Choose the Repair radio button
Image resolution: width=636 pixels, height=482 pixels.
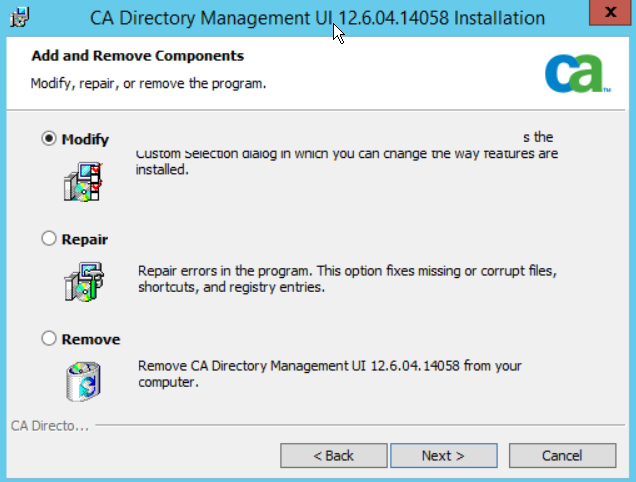click(x=49, y=239)
